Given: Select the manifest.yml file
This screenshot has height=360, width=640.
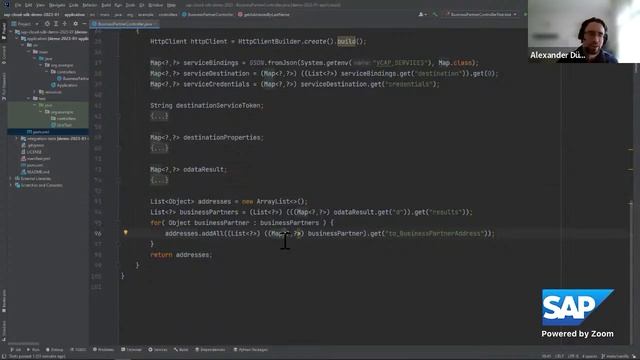Looking at the screenshot, I should (36, 158).
